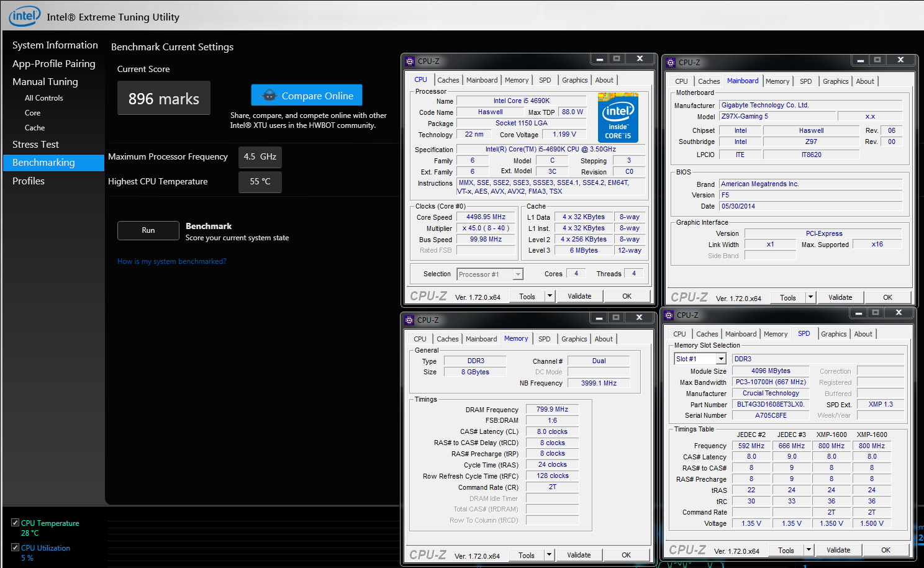Click the HWBOT icon on Compare Online
This screenshot has width=924, height=568.
(269, 96)
